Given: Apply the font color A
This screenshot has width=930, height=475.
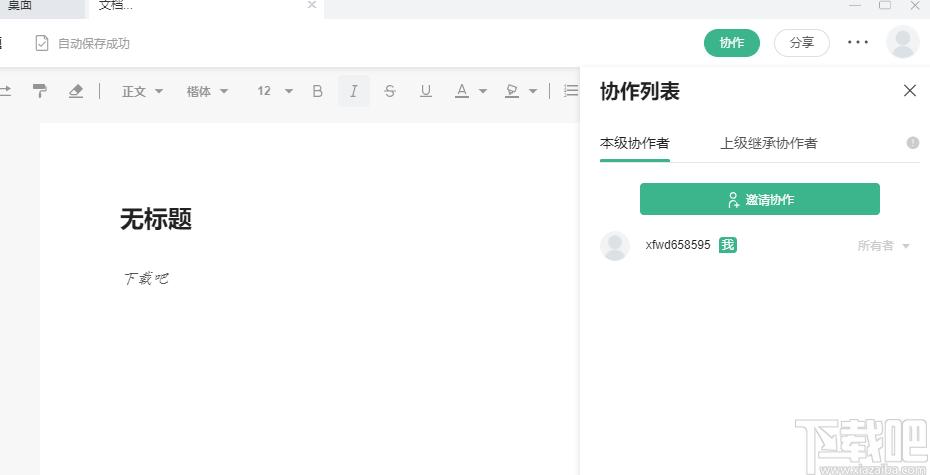Looking at the screenshot, I should tap(461, 91).
